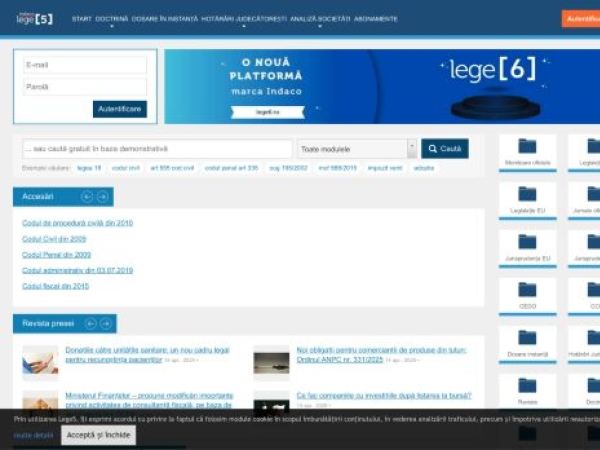Viewport: 600px width, 450px height.
Task: Open lege6.ro banner link
Action: [x=267, y=112]
